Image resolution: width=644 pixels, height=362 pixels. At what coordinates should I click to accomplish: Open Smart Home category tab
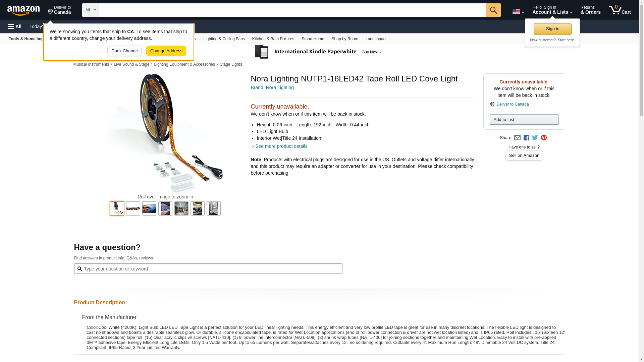click(313, 39)
